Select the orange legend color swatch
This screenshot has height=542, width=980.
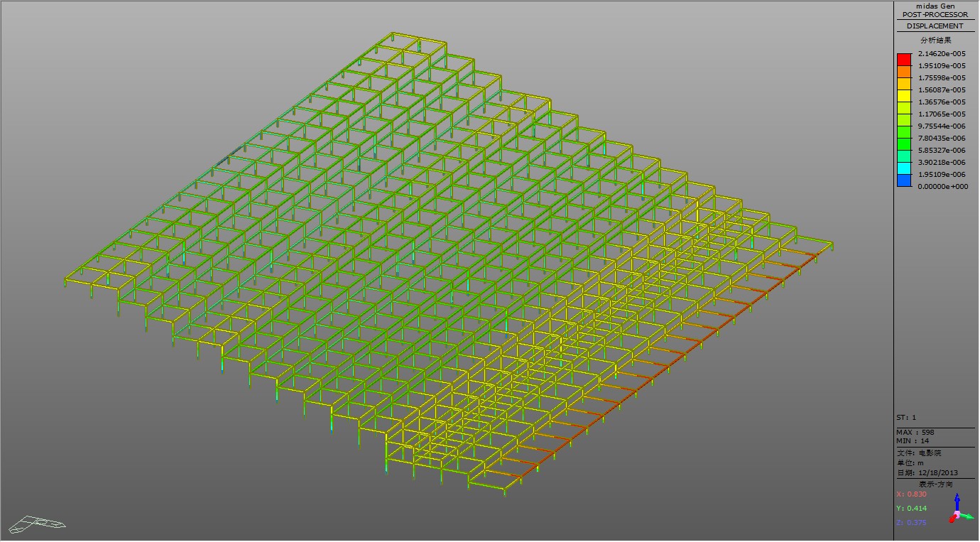(904, 71)
